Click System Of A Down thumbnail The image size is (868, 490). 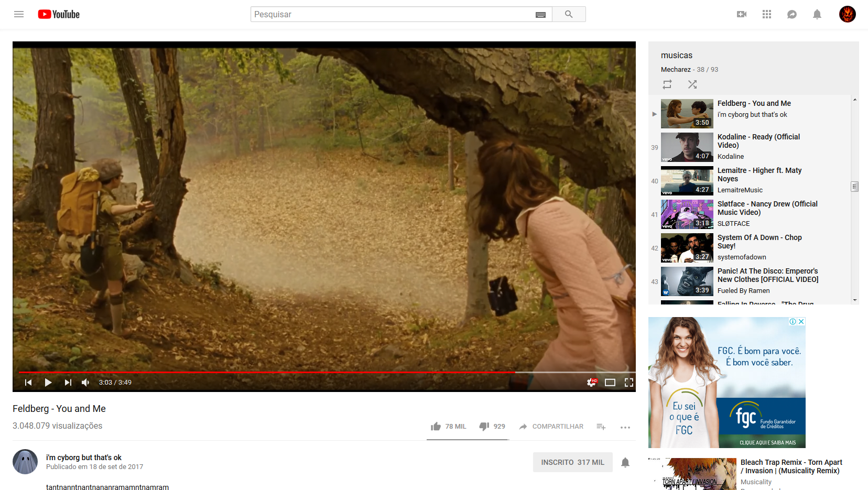[x=687, y=248]
